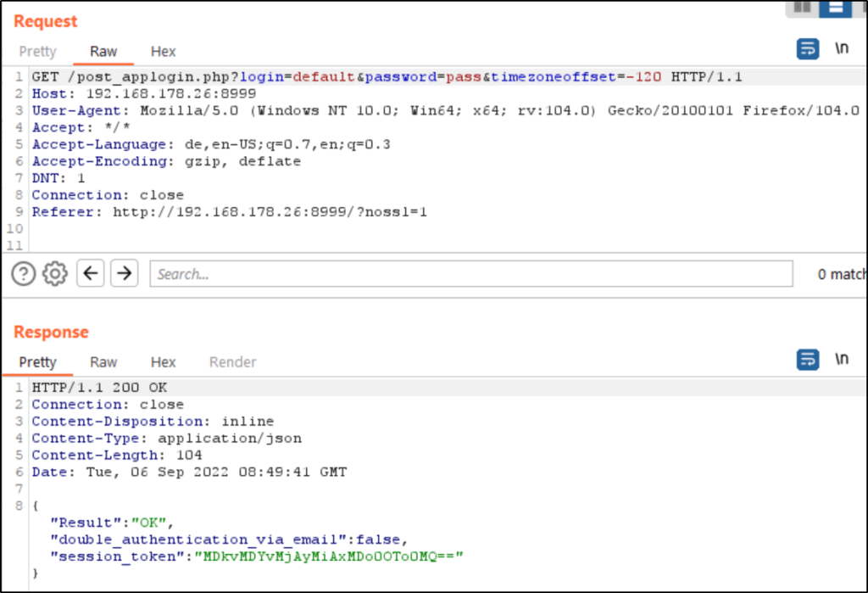Switch Request view to Pretty tab

(x=37, y=52)
